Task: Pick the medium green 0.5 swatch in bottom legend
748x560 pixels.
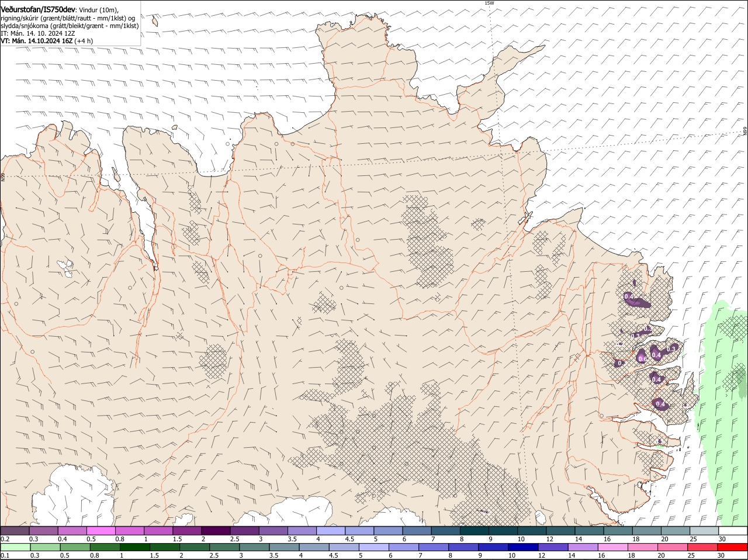Action: click(x=75, y=548)
